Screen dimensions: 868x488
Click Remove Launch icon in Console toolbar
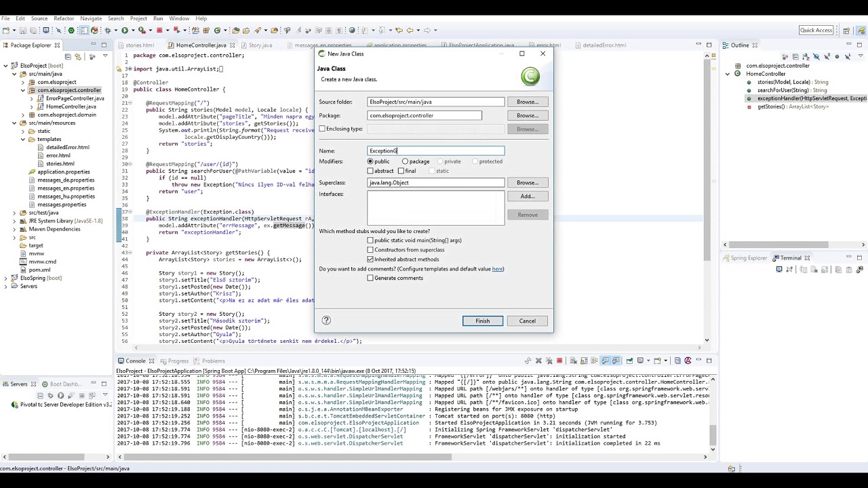click(538, 361)
